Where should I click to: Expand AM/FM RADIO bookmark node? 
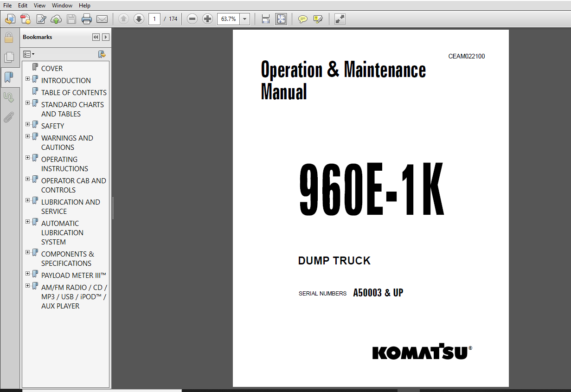pyautogui.click(x=28, y=286)
